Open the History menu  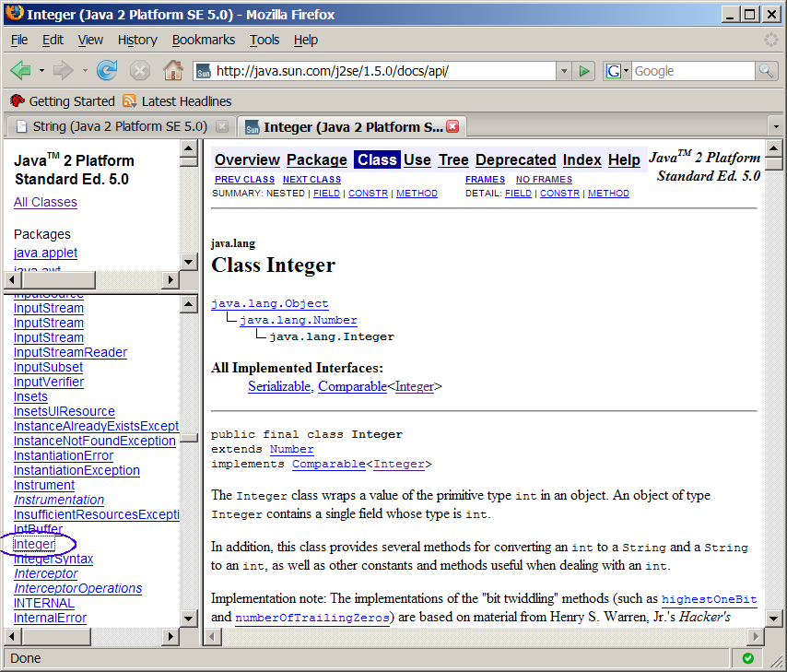click(137, 40)
